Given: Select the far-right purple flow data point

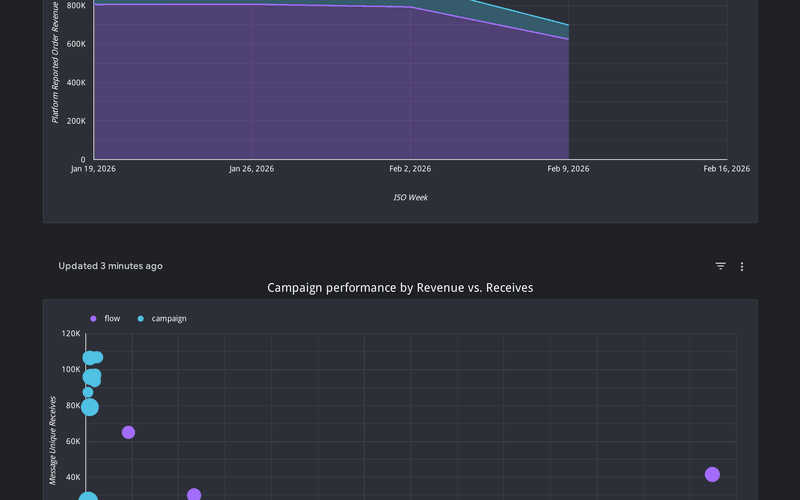Looking at the screenshot, I should [x=712, y=474].
